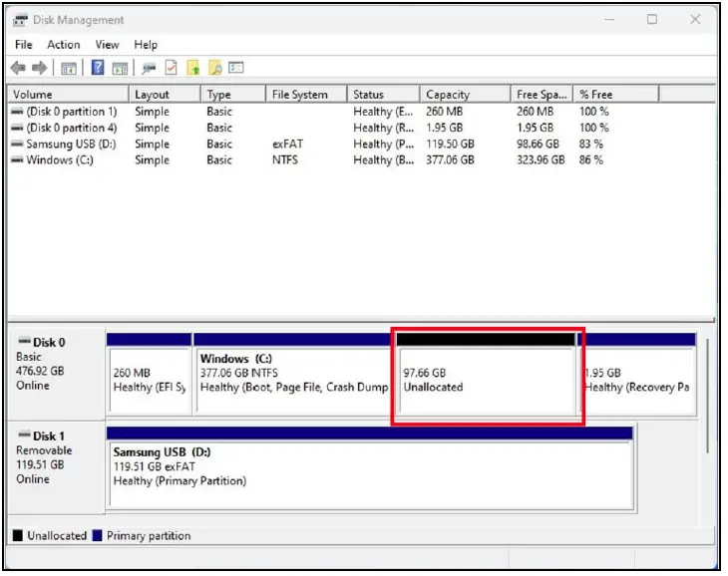Viewport: 728px width, 576px height.
Task: Click the exFAT file system cell
Action: point(287,144)
